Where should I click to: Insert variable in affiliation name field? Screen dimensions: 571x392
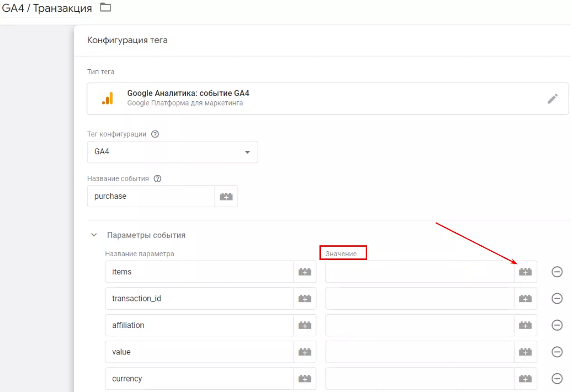305,325
